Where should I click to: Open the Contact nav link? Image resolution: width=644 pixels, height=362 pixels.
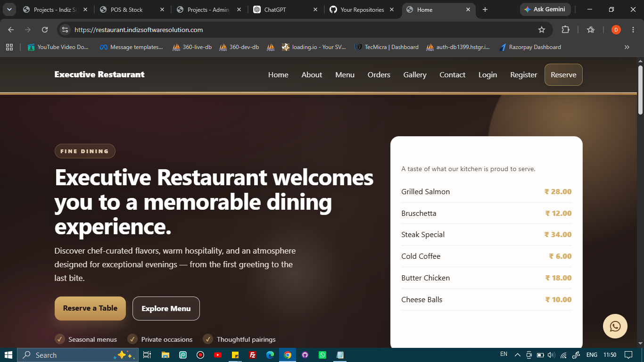tap(452, 75)
